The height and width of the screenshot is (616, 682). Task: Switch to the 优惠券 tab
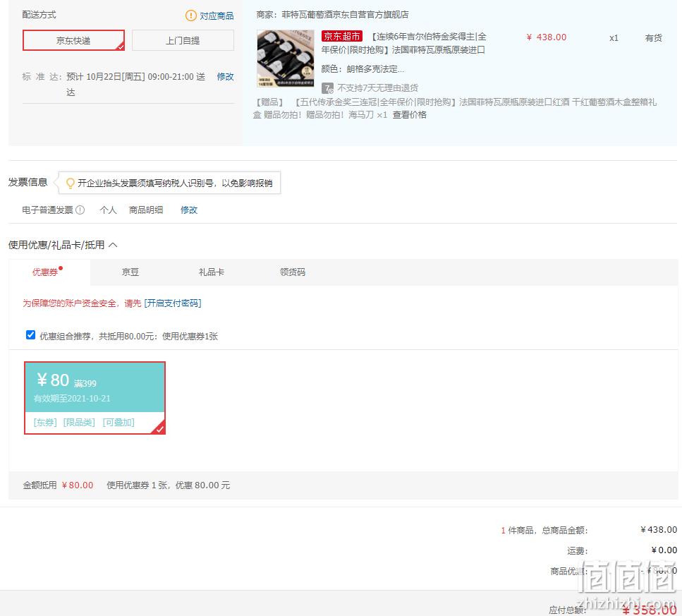[46, 272]
